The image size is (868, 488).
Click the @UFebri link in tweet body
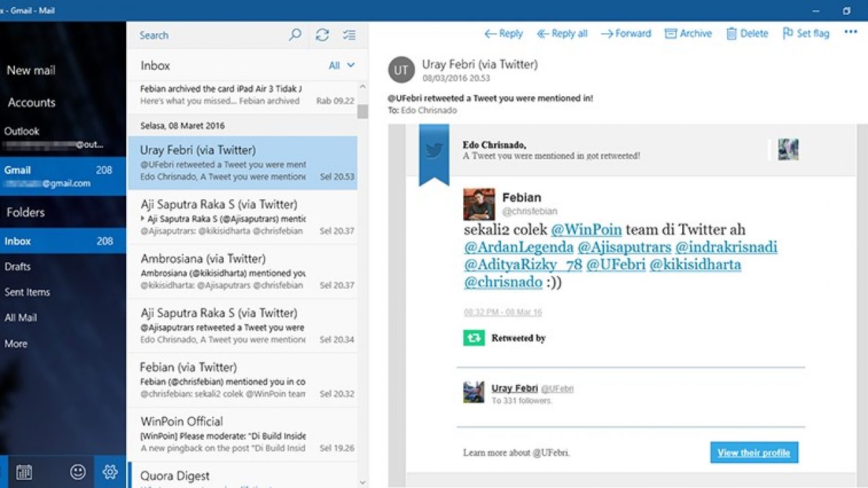(616, 264)
